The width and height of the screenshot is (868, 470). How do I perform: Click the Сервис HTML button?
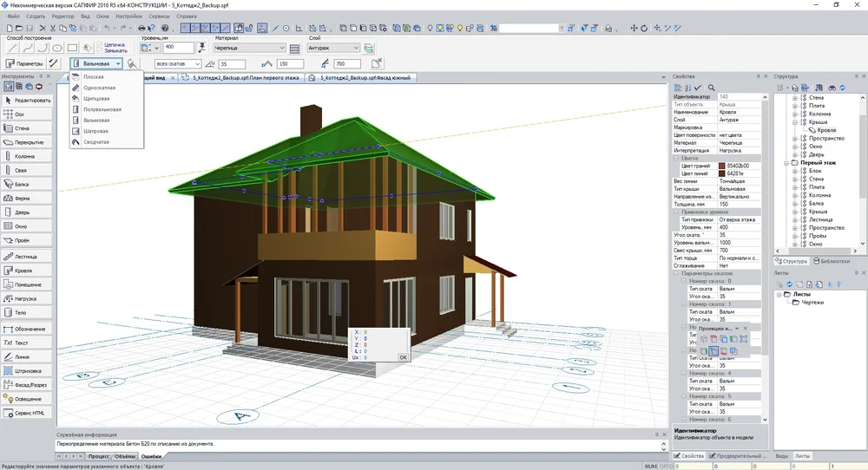click(x=27, y=413)
